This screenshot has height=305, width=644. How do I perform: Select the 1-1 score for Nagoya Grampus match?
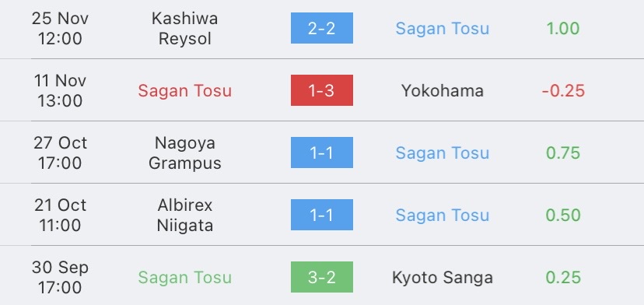[x=321, y=152]
